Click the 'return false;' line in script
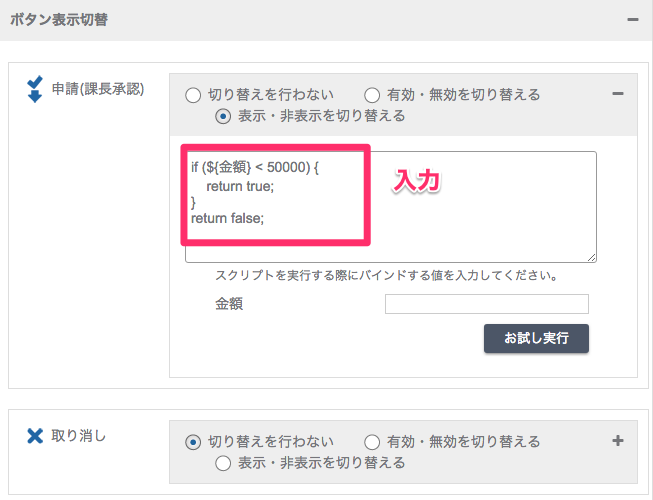This screenshot has width=653, height=500. click(x=227, y=218)
